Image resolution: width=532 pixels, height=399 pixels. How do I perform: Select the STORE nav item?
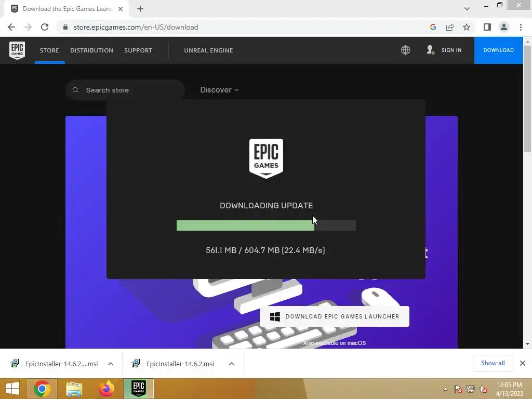click(49, 50)
